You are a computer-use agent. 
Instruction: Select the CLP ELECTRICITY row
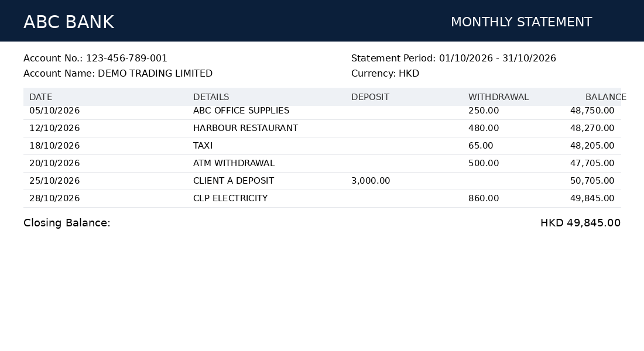click(x=322, y=199)
